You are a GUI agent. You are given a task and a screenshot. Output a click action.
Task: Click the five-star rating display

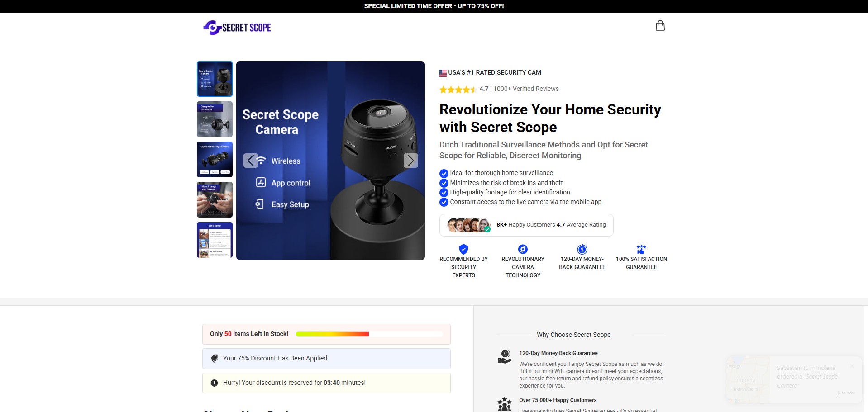[x=458, y=89]
